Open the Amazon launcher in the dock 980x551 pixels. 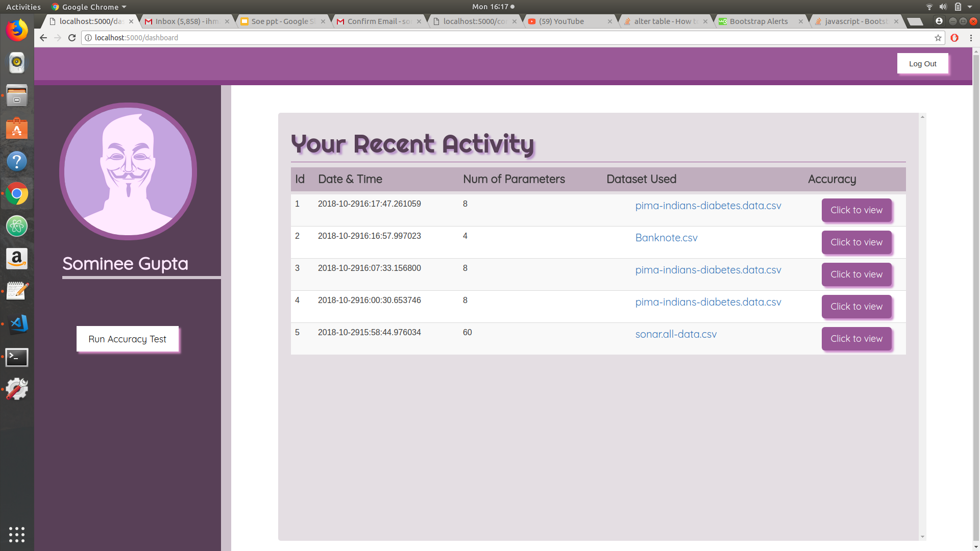17,259
